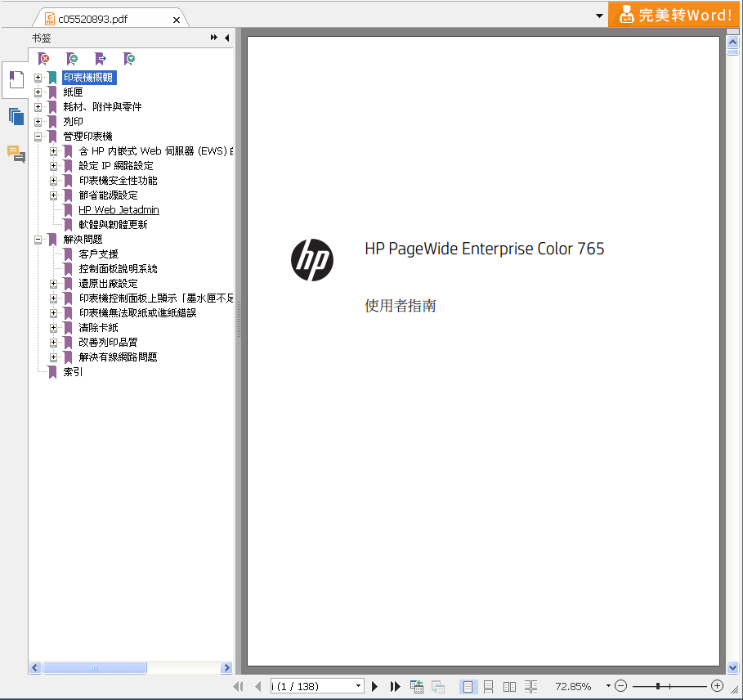Click the HP PageWide Enterprise Color 765 title
743x700 pixels.
point(484,249)
